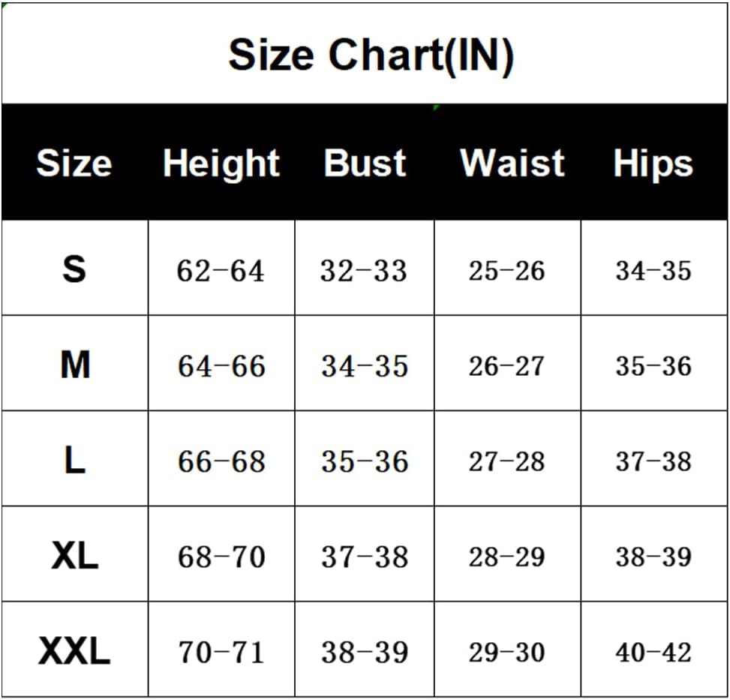Viewport: 730px width, 700px height.
Task: Select waist cell 27-28 for size L
Action: tap(506, 461)
